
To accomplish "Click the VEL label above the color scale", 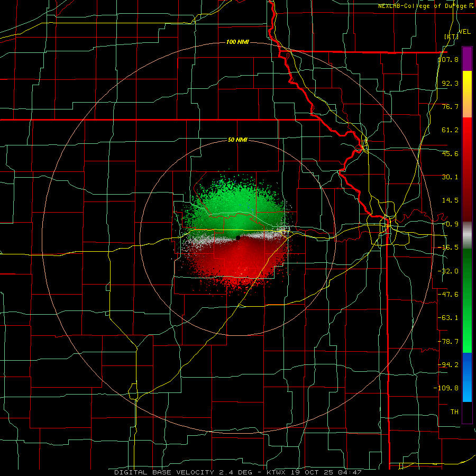I will coord(464,32).
